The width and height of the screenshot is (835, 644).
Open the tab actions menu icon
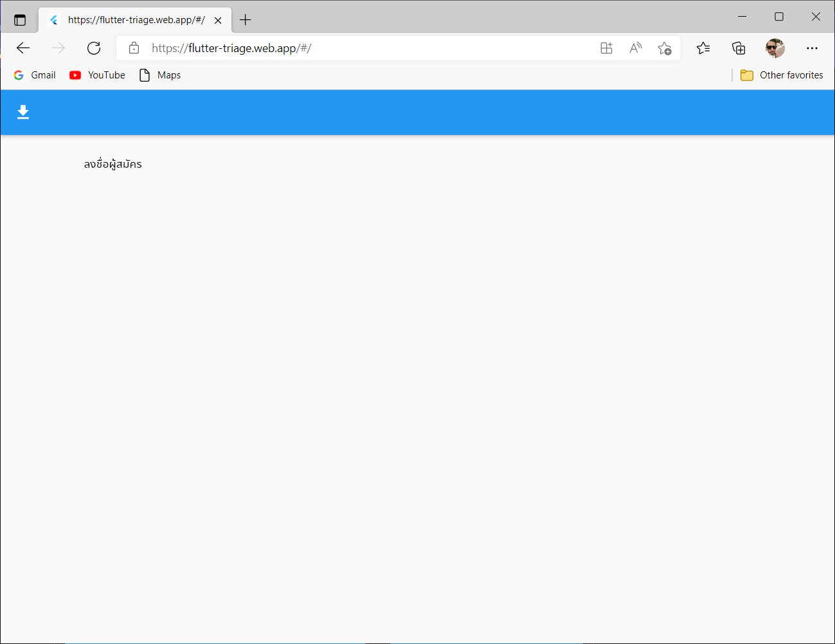coord(20,19)
